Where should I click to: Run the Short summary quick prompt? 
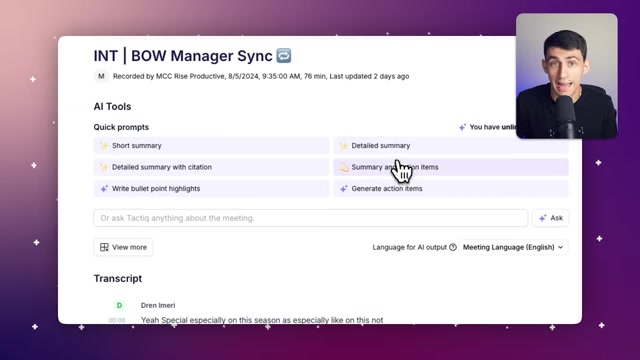click(211, 146)
